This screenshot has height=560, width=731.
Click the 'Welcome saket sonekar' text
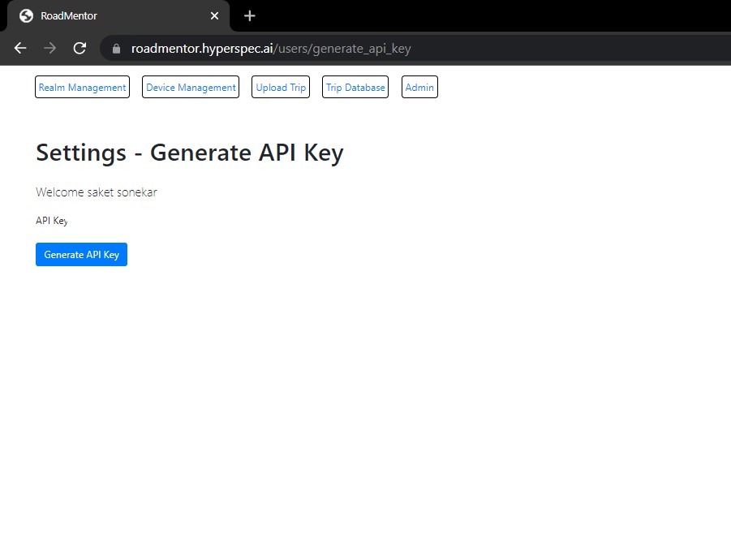(97, 192)
